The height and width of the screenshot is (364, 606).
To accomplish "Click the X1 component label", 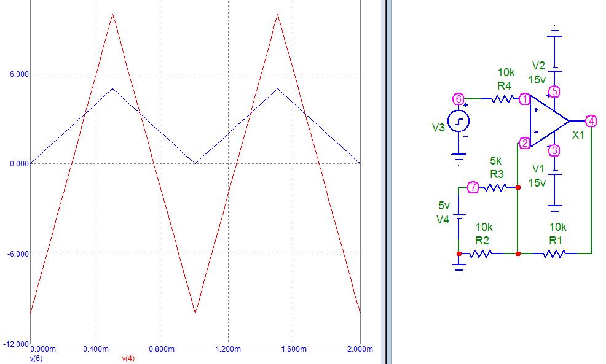I will click(578, 135).
